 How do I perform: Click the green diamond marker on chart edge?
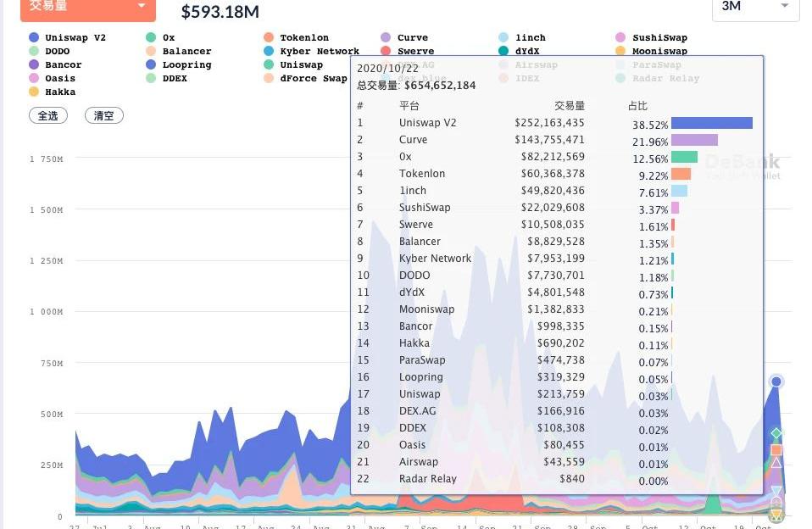[776, 433]
